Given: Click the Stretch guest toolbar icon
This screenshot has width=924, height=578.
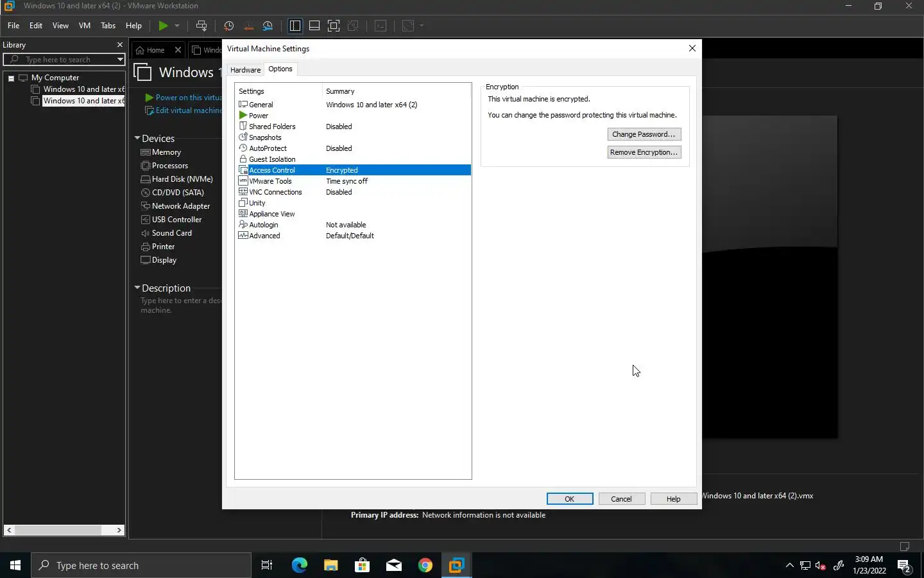Looking at the screenshot, I should click(x=408, y=26).
